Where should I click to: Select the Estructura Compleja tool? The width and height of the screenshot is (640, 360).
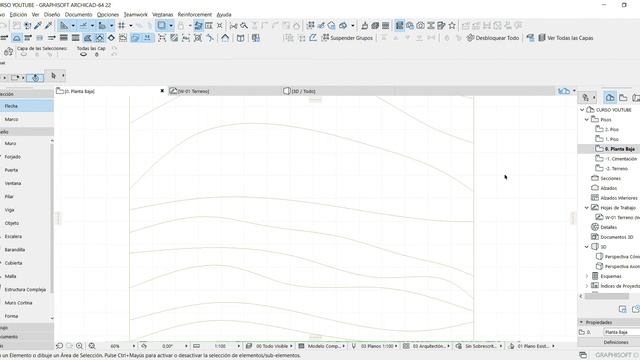pyautogui.click(x=25, y=290)
